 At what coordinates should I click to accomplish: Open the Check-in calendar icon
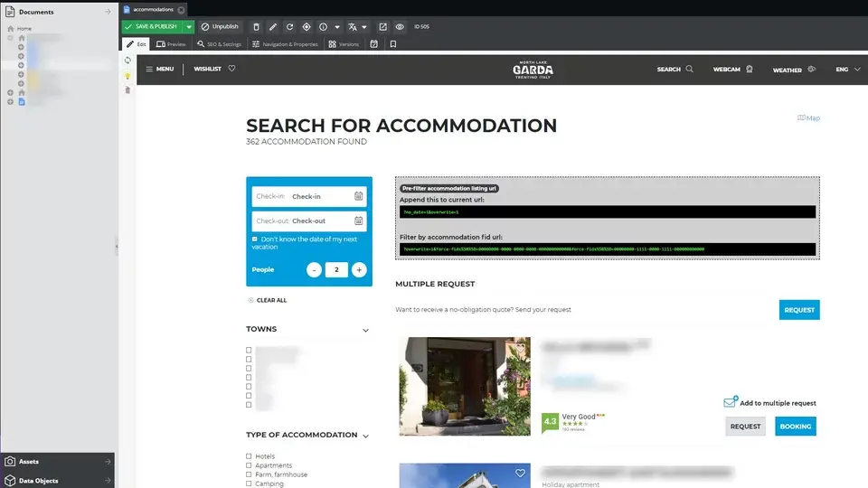(x=359, y=196)
